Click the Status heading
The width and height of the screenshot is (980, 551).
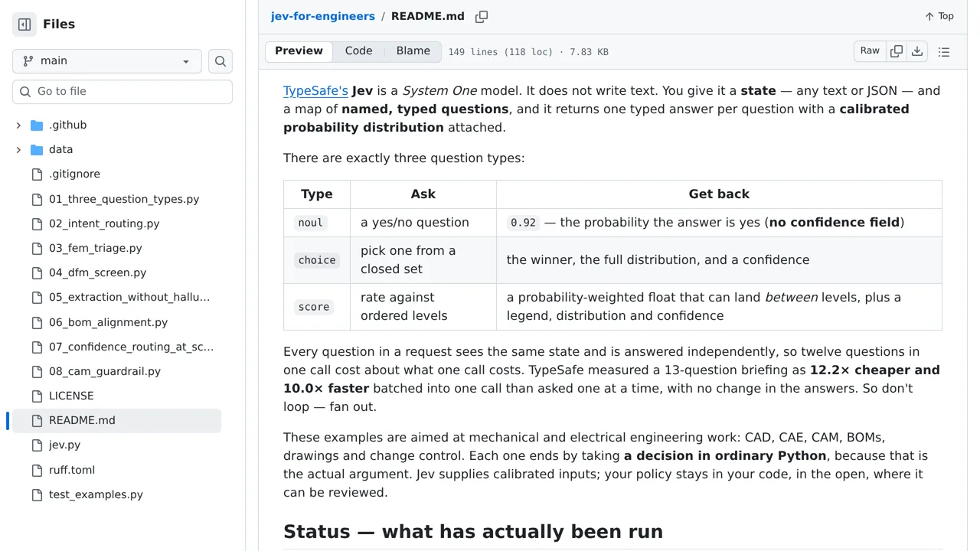click(473, 531)
